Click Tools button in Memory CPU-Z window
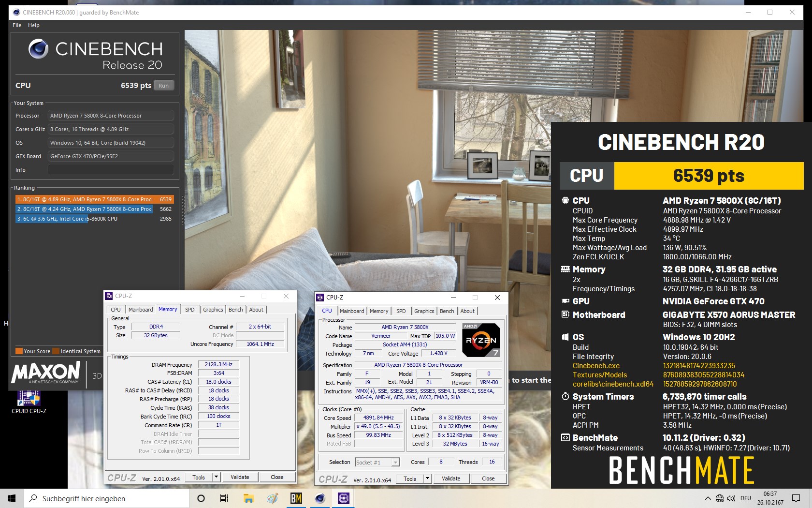 [x=199, y=477]
